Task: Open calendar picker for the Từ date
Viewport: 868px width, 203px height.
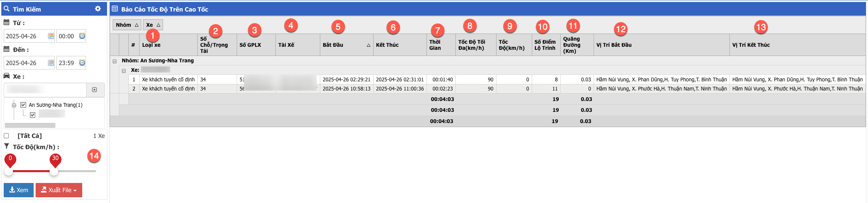Action: (51, 36)
